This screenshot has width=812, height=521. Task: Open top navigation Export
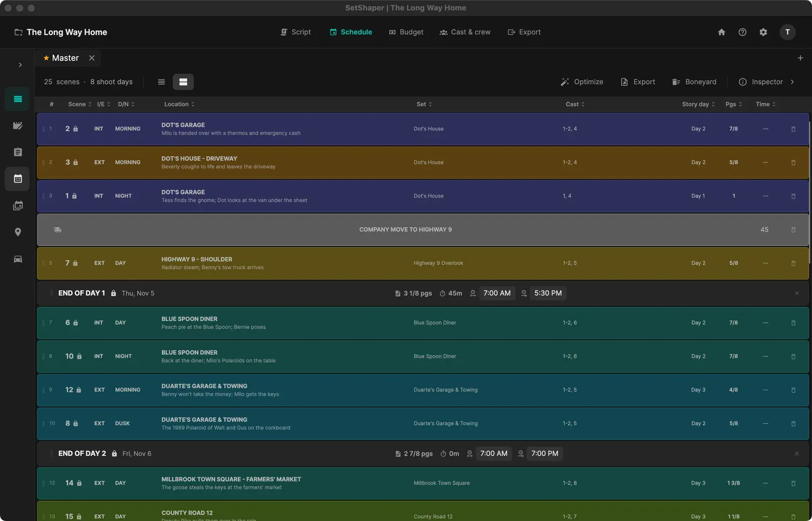pos(524,32)
